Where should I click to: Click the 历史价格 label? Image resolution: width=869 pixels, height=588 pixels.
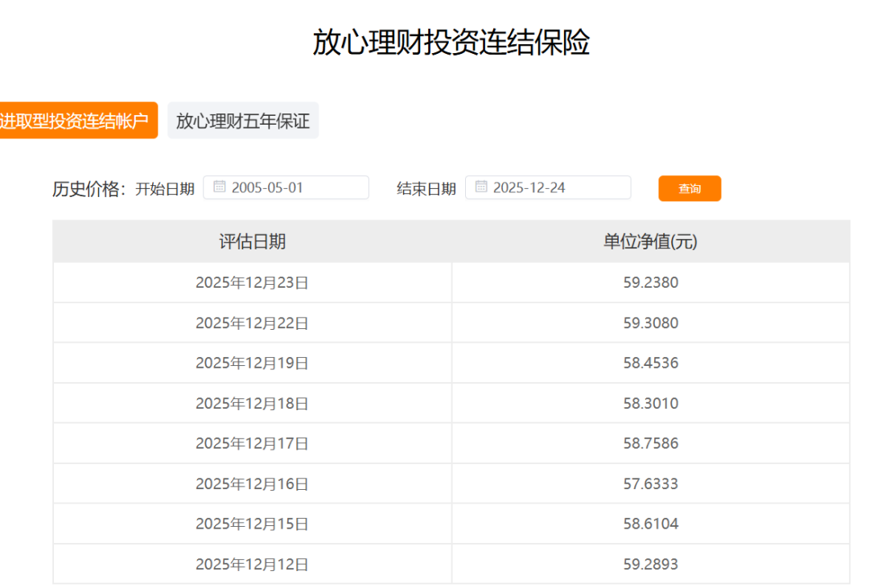pyautogui.click(x=89, y=188)
